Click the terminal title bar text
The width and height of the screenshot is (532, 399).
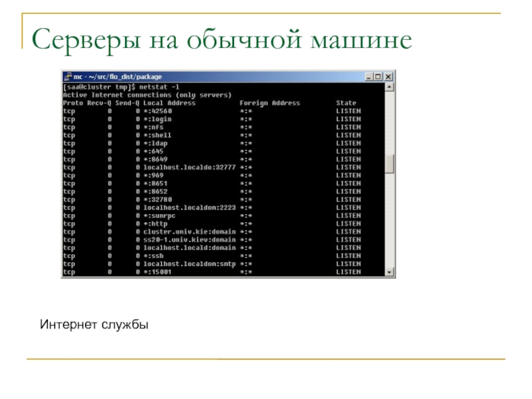(x=118, y=76)
